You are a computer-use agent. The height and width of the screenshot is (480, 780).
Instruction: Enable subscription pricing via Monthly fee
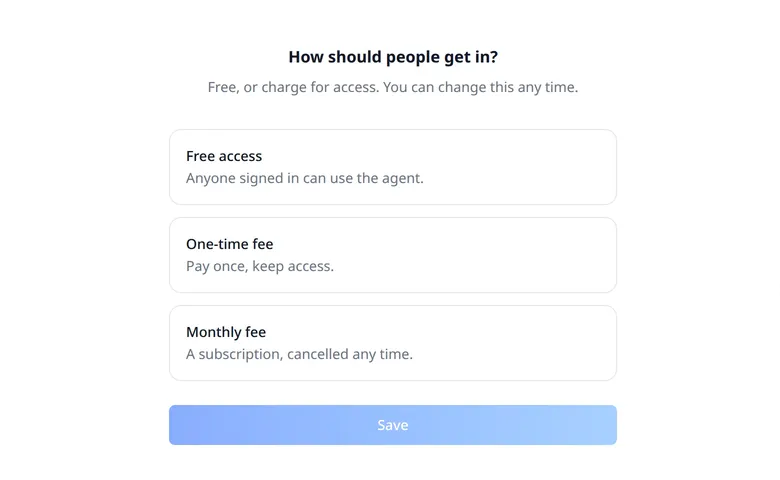[392, 343]
